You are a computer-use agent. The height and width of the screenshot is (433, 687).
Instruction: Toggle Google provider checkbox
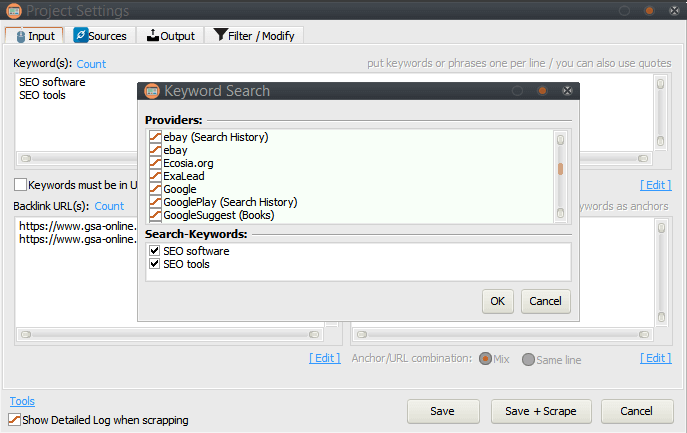coord(155,189)
